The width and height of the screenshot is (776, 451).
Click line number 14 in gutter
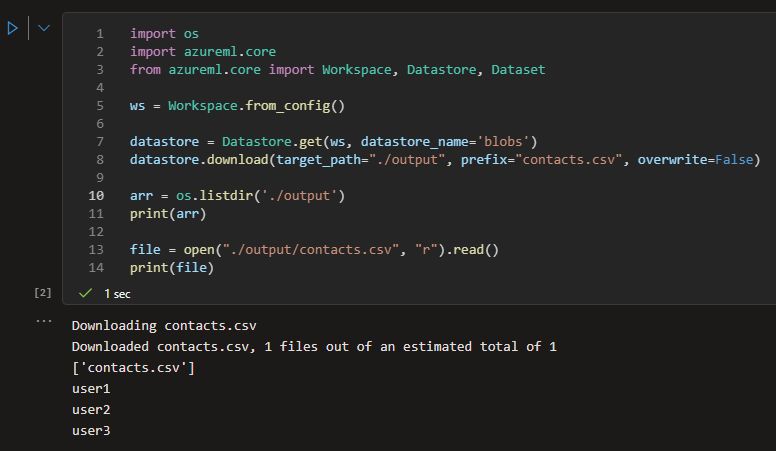[x=96, y=267]
